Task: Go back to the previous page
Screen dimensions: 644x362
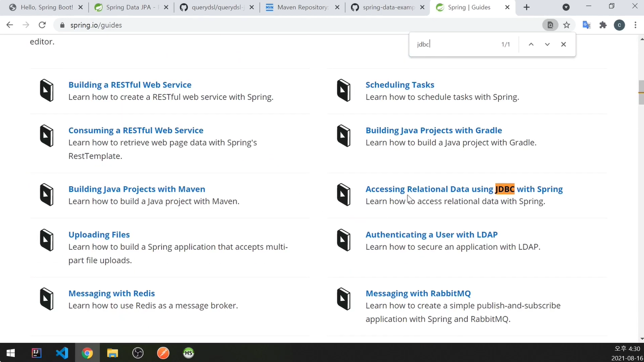Action: click(x=10, y=25)
